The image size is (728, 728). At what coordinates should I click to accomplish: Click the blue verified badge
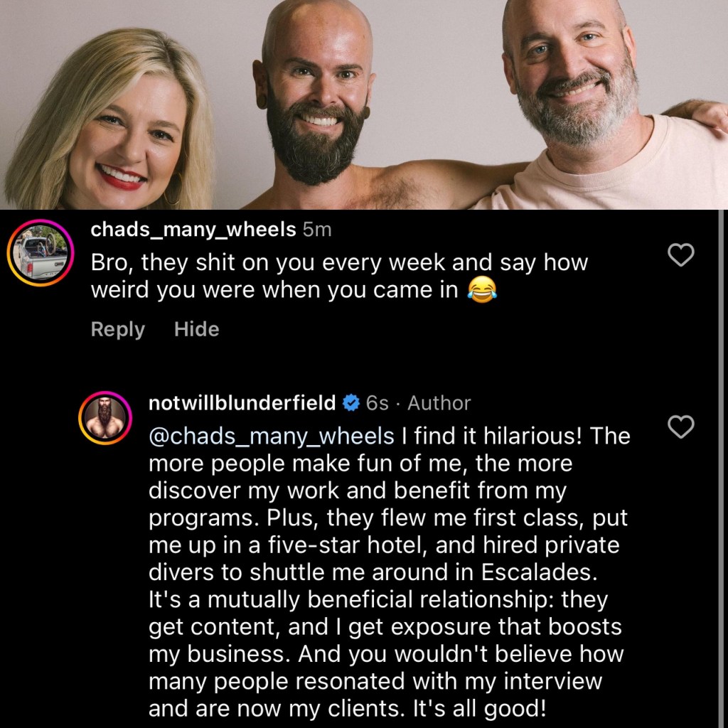pyautogui.click(x=350, y=403)
